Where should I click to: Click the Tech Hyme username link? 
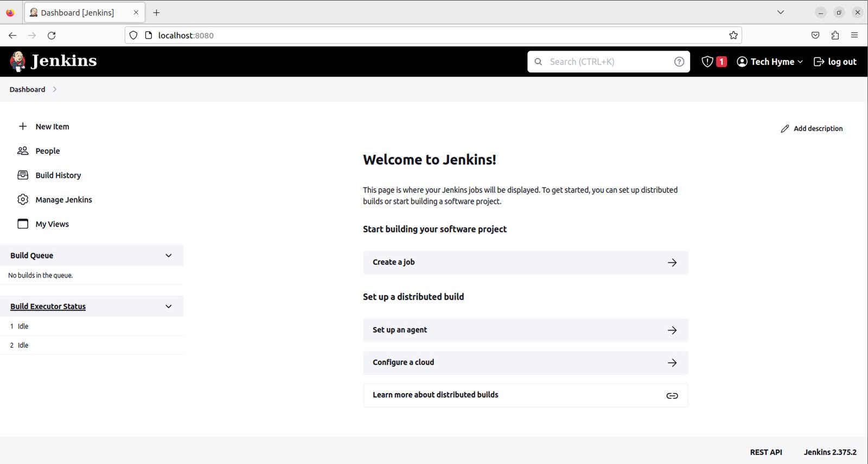[x=773, y=62]
